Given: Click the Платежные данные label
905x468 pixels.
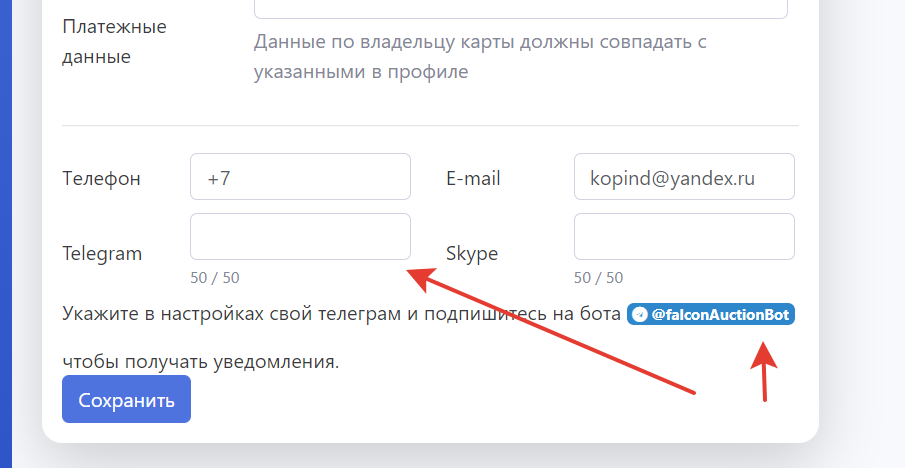Looking at the screenshot, I should coord(114,41).
